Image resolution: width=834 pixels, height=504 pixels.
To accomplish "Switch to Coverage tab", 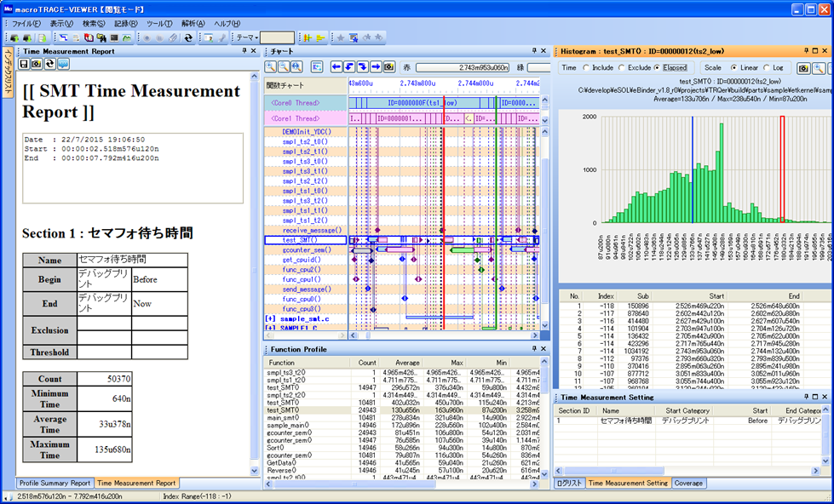I will 688,484.
